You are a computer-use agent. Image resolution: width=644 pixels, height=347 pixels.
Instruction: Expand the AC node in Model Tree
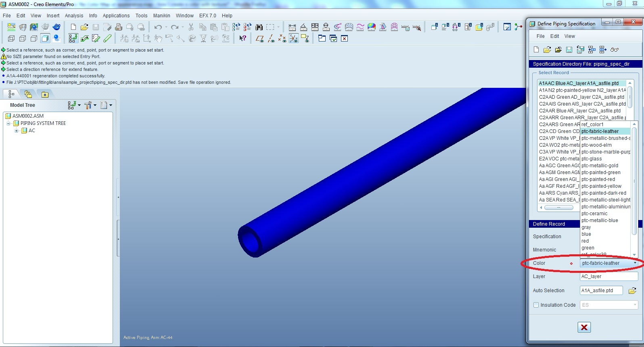(17, 131)
